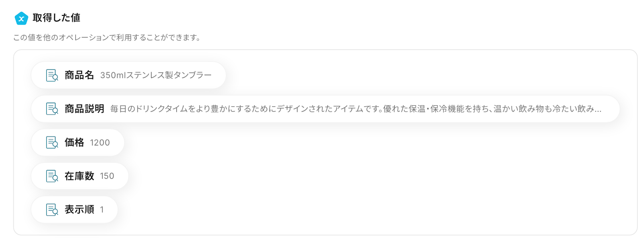Select the 商品説明 label
The width and height of the screenshot is (644, 241).
(x=84, y=109)
